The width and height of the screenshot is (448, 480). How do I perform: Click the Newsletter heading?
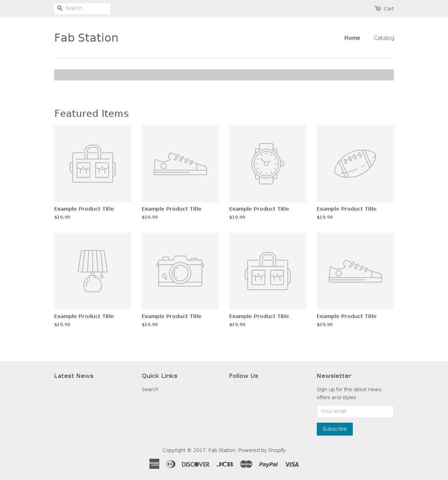pos(334,376)
